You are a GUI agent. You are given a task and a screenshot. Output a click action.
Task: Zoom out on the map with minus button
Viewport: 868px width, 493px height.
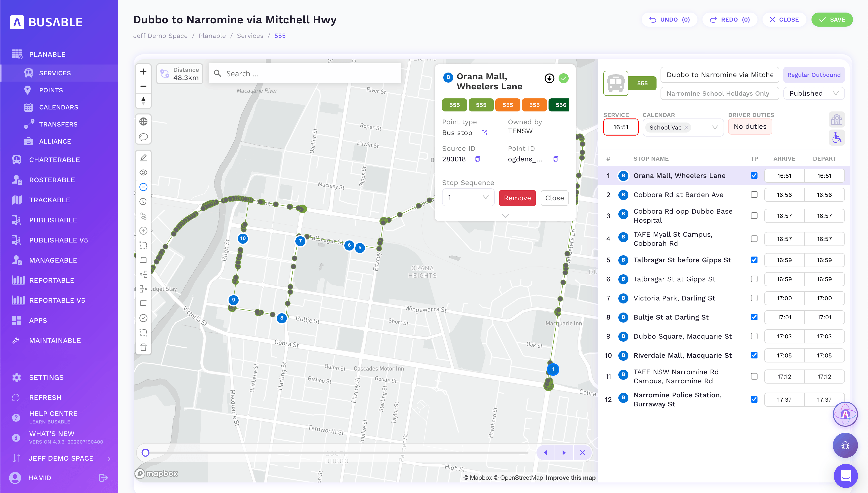(143, 86)
